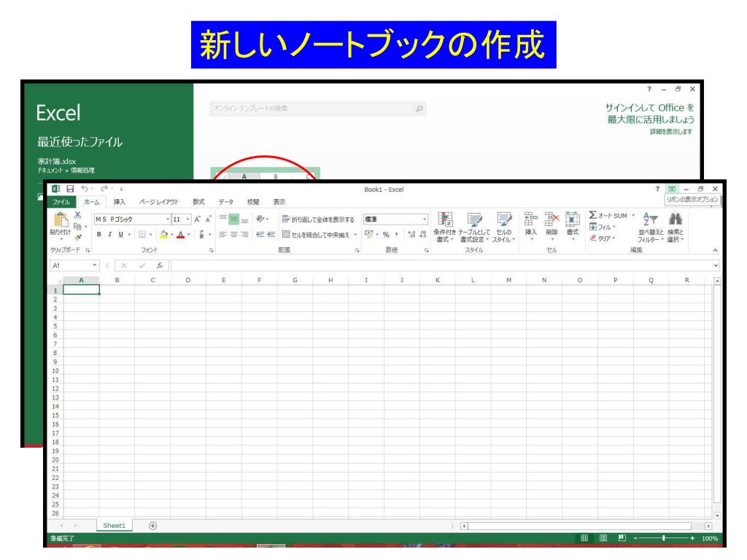Toggle Italic formatting

pos(109,234)
